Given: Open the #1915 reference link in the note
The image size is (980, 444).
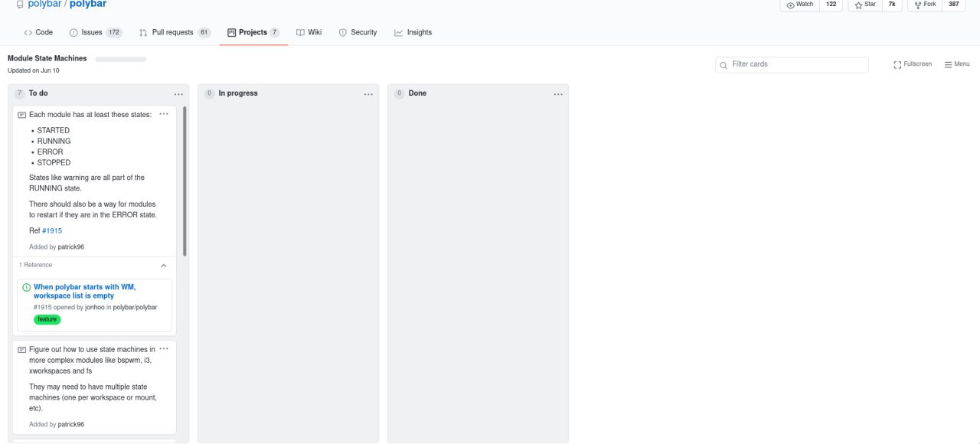Looking at the screenshot, I should (x=52, y=230).
